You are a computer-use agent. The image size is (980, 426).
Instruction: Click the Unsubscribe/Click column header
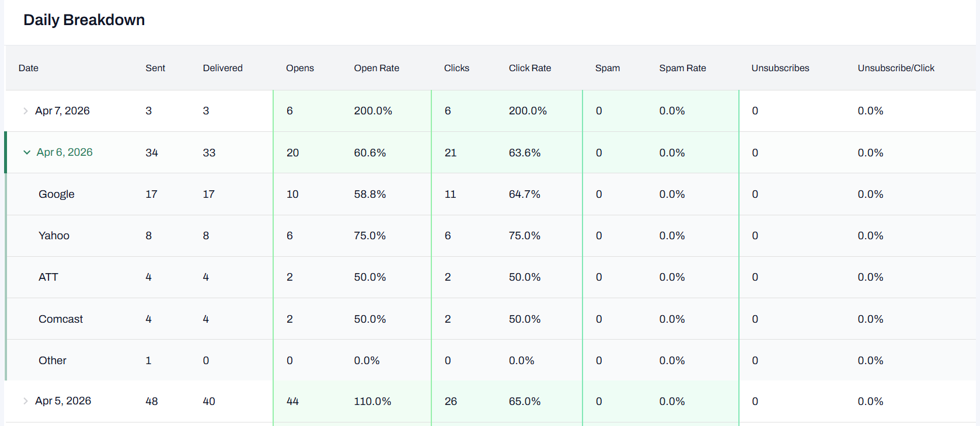tap(895, 68)
